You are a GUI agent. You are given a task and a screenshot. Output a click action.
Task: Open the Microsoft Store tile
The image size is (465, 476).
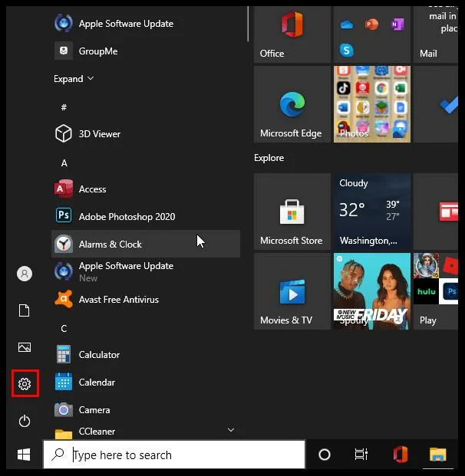click(x=292, y=212)
